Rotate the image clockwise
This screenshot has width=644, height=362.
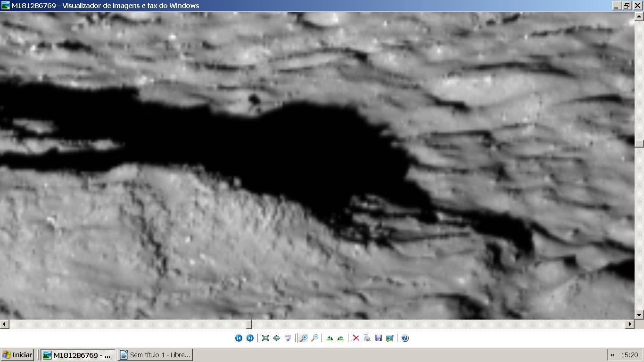click(x=330, y=338)
